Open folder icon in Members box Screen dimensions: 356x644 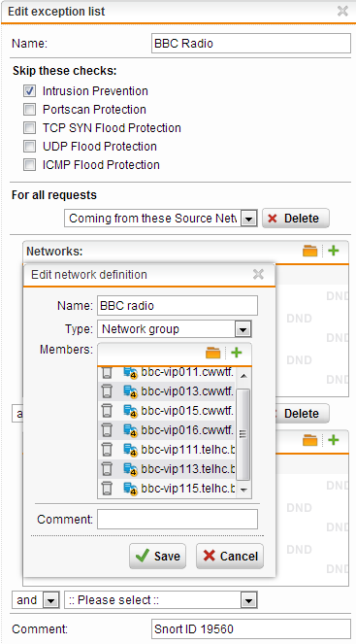[212, 353]
